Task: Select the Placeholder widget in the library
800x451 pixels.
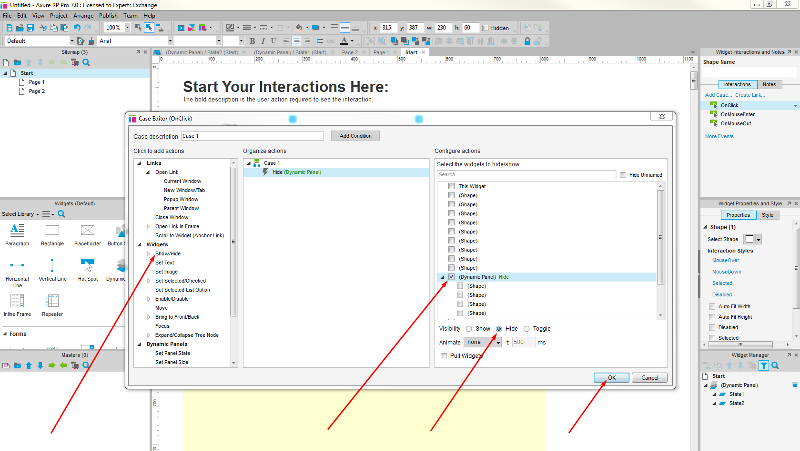Action: click(87, 235)
